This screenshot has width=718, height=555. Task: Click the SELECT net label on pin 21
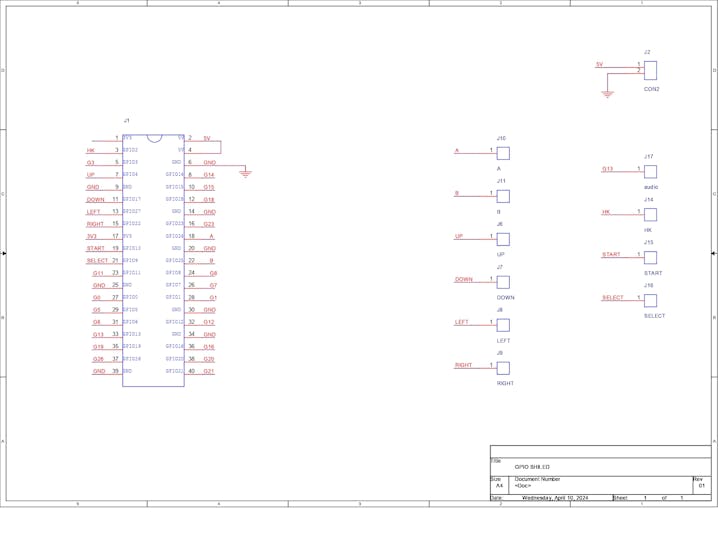(x=97, y=261)
